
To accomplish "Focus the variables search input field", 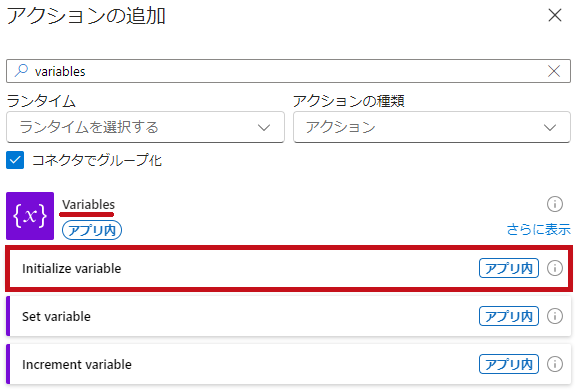I will click(x=288, y=71).
